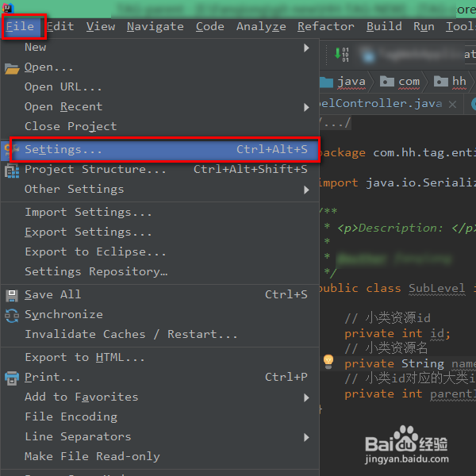476x476 pixels.
Task: Choose Make File Read-only
Action: pyautogui.click(x=159, y=457)
